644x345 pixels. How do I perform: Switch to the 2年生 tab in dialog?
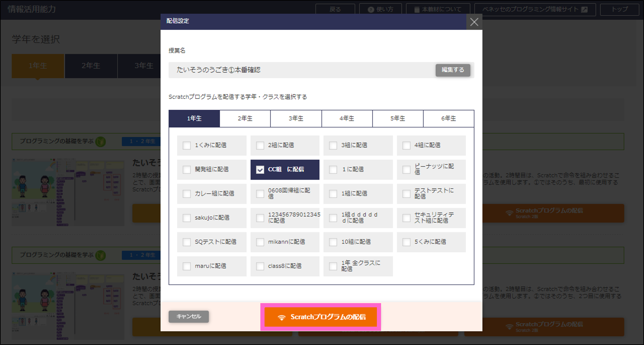tap(245, 119)
